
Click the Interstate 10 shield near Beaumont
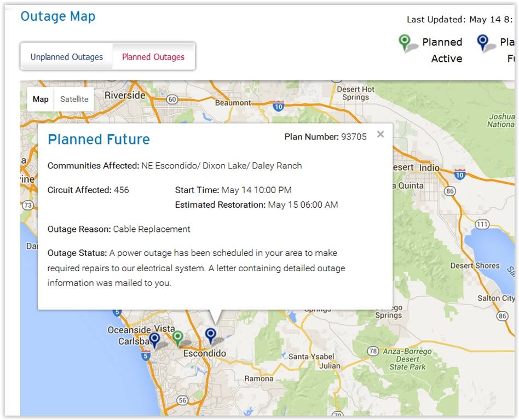278,106
